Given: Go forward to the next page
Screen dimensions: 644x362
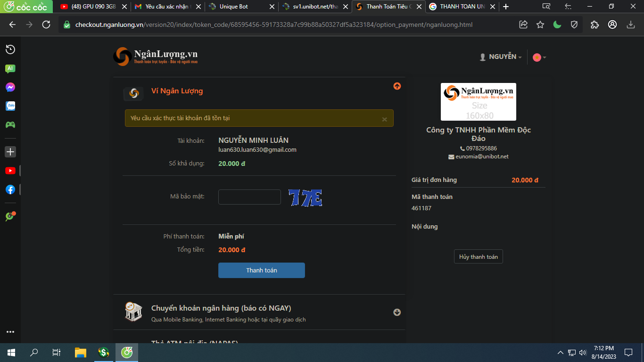Looking at the screenshot, I should (29, 25).
